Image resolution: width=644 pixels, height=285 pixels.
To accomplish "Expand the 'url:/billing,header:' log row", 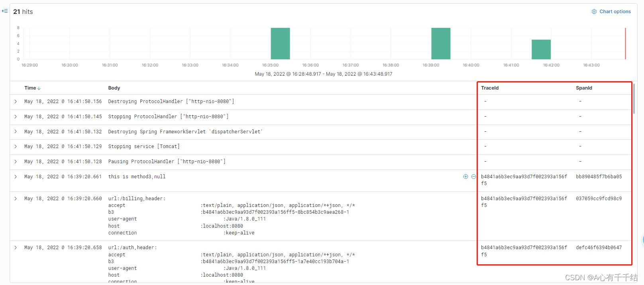I will [x=16, y=199].
